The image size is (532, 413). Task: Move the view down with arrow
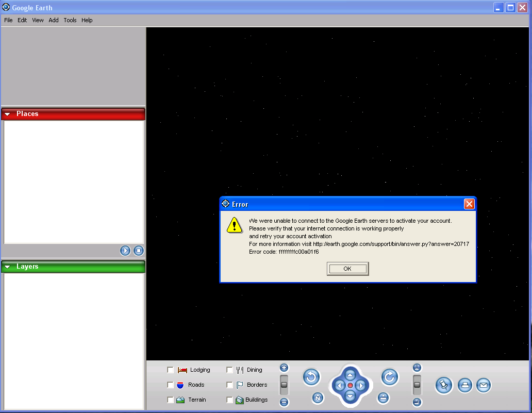coord(350,396)
